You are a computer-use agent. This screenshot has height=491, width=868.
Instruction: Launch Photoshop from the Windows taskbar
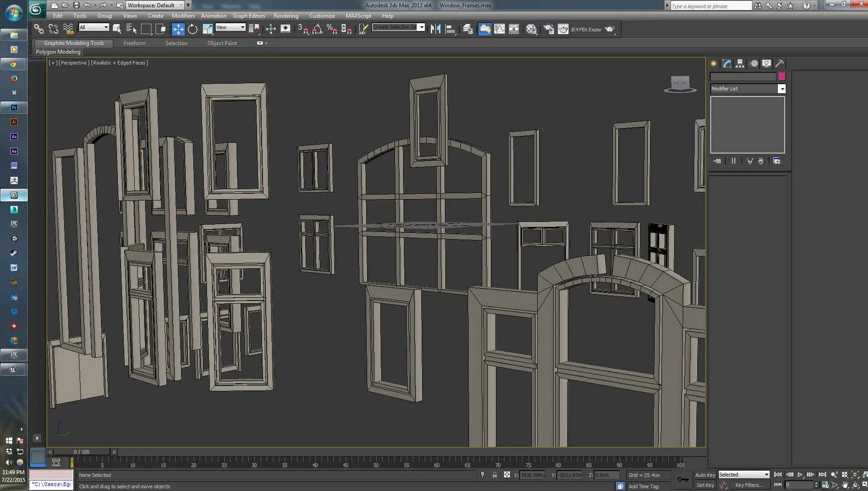coord(14,108)
